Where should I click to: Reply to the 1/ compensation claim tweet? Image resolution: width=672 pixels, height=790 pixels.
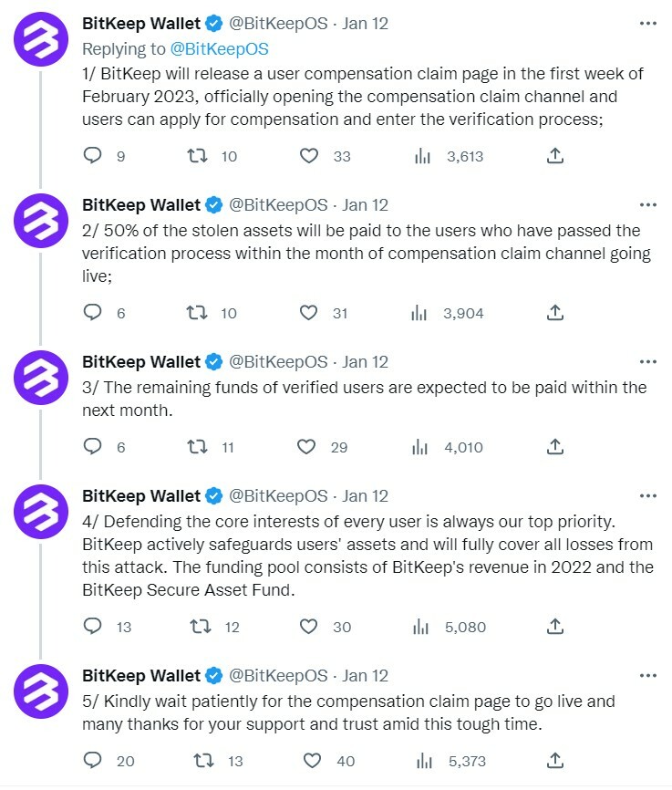pyautogui.click(x=92, y=156)
